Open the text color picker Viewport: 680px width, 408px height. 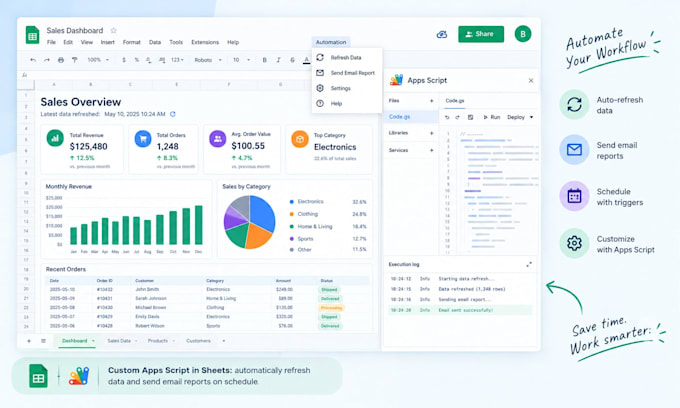pos(307,60)
